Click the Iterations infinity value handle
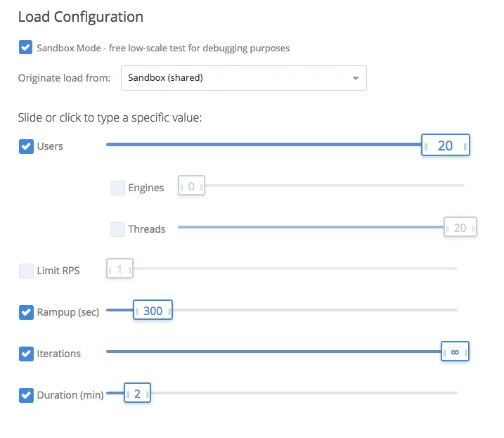Image resolution: width=504 pixels, height=438 pixels. tap(455, 352)
